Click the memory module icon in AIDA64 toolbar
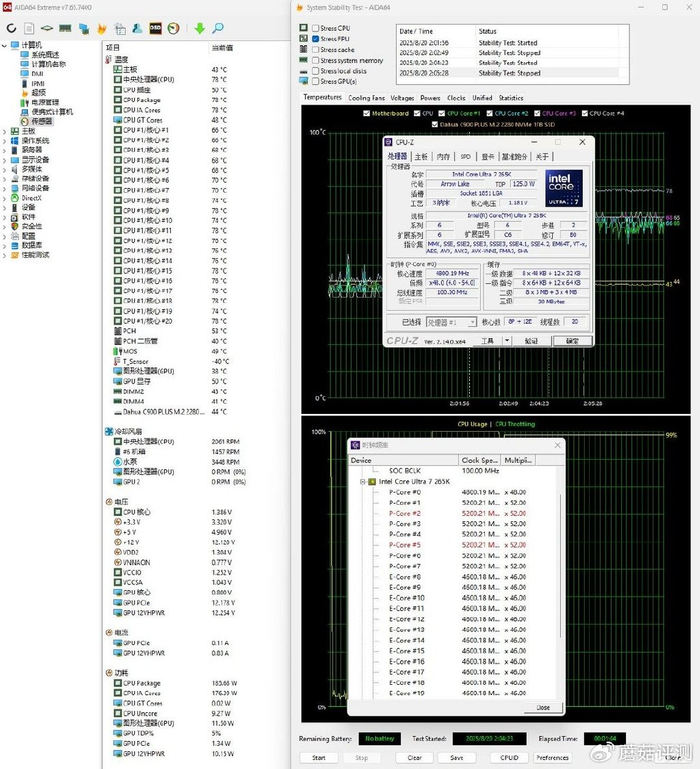 tap(65, 28)
